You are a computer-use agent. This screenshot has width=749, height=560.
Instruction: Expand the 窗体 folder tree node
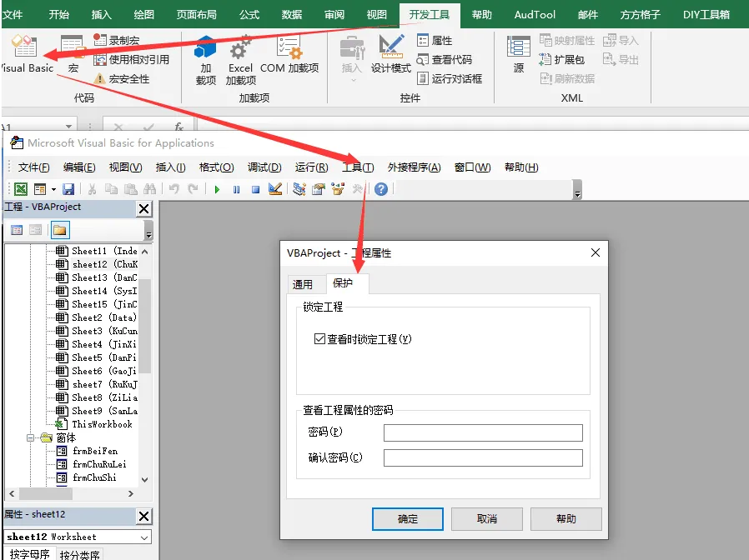(32, 437)
